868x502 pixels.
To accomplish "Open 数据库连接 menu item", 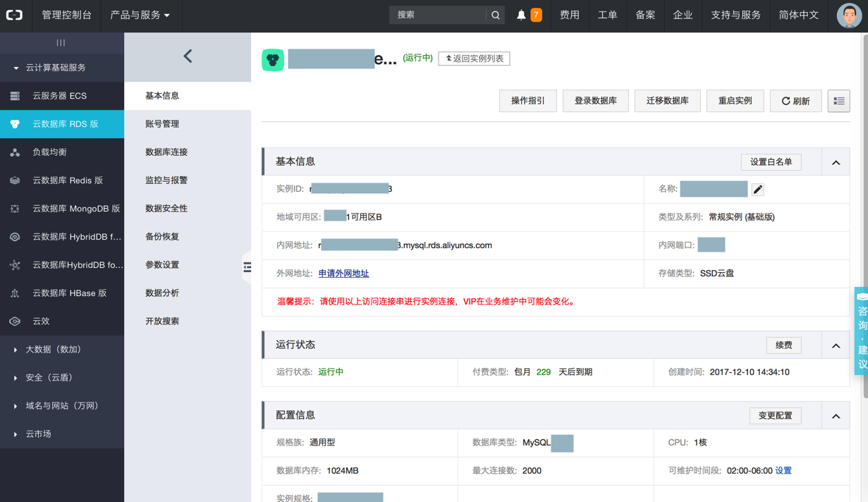I will coord(188,152).
